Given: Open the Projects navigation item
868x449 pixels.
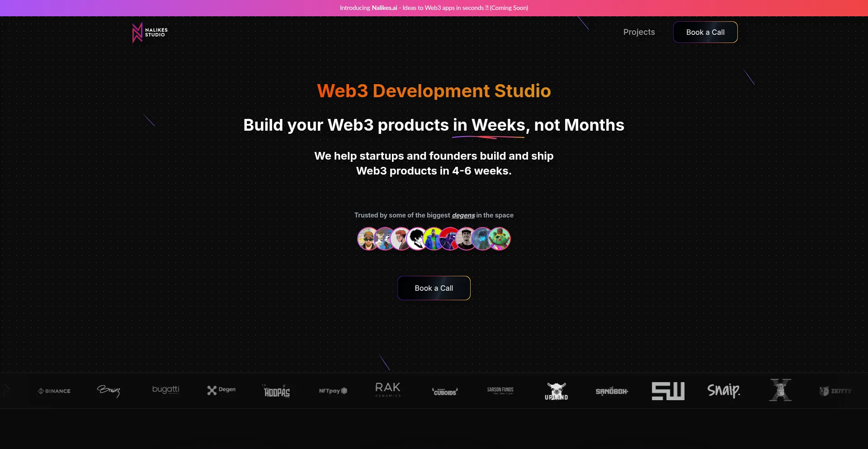Looking at the screenshot, I should click(639, 32).
